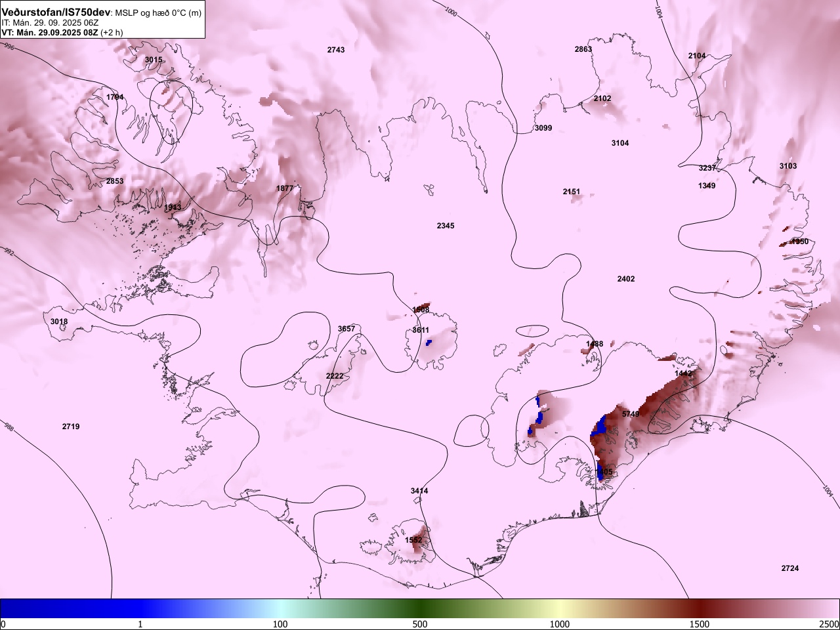This screenshot has width=840, height=630.
Task: Click the map value 2719
Action: pyautogui.click(x=71, y=427)
